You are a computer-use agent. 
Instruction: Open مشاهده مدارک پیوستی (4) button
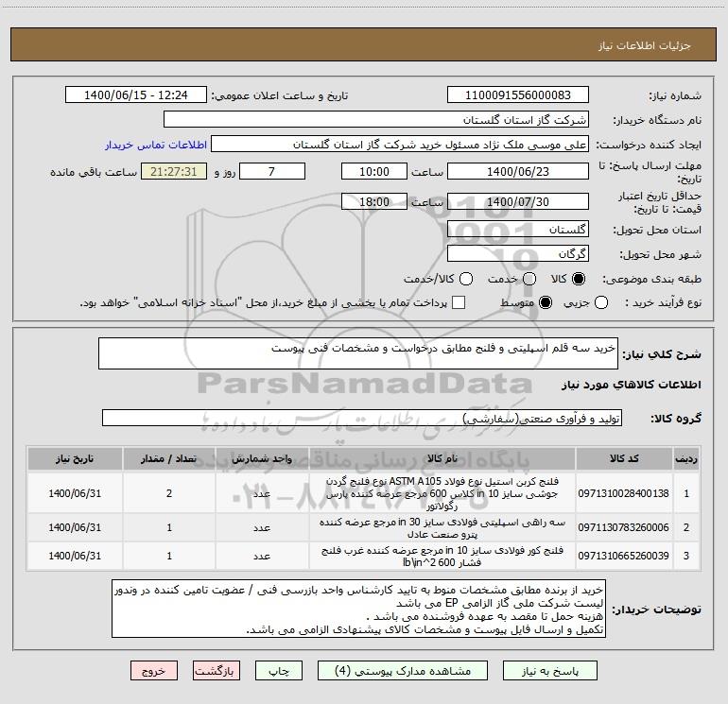403,671
